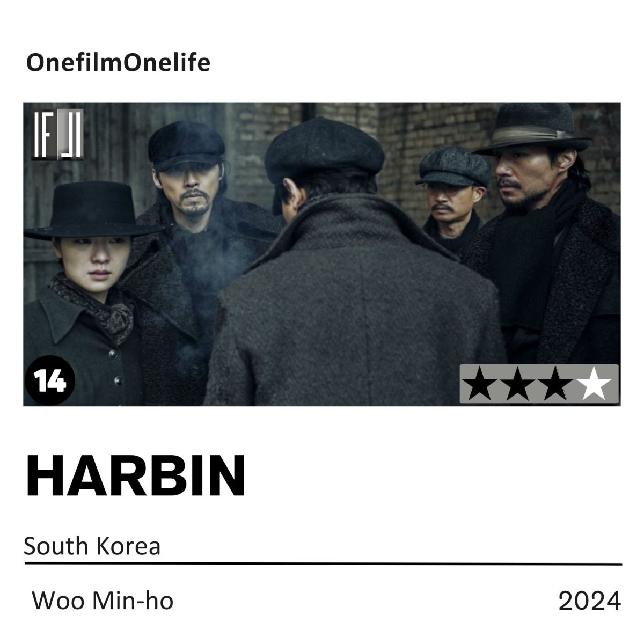
Task: Click the South Korea country label
Action: 92,546
